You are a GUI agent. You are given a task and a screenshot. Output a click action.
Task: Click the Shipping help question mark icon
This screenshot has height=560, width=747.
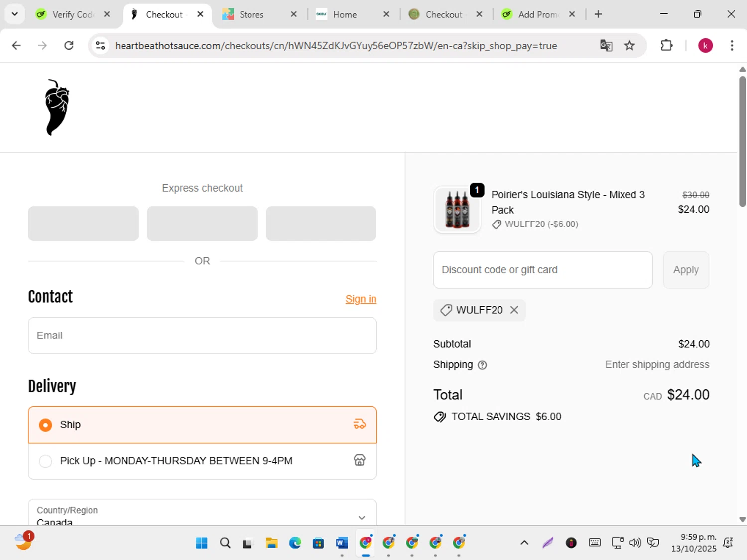[x=482, y=365]
